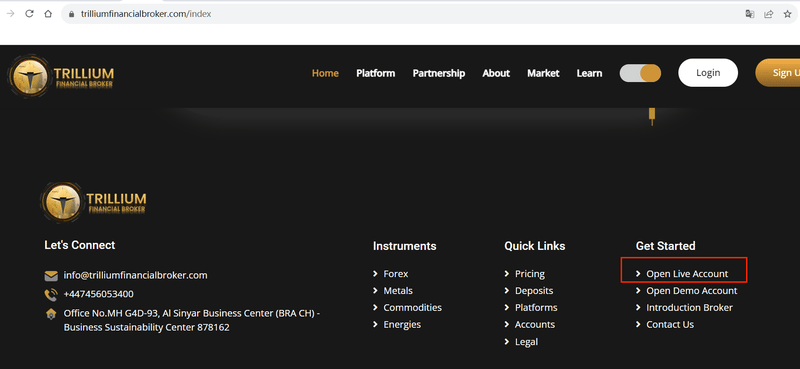800x369 pixels.
Task: Open the Forex instruments link
Action: click(x=396, y=274)
